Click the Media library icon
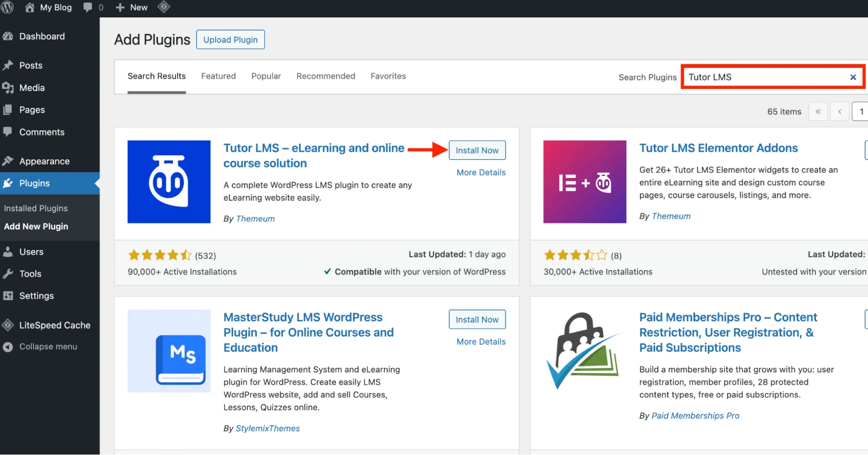This screenshot has width=868, height=455. 8,88
